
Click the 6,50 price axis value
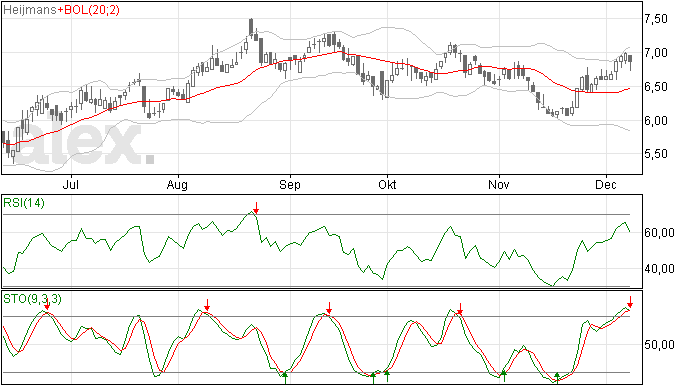(656, 87)
